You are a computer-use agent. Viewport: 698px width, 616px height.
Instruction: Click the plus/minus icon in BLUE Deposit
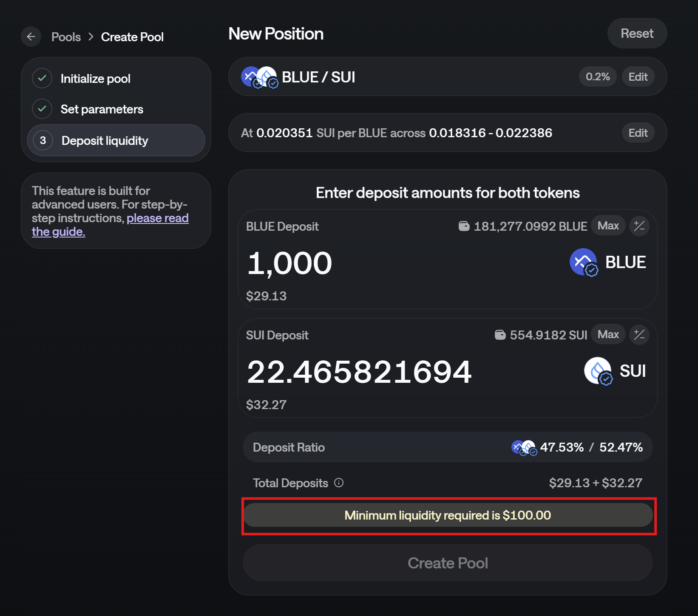point(639,226)
